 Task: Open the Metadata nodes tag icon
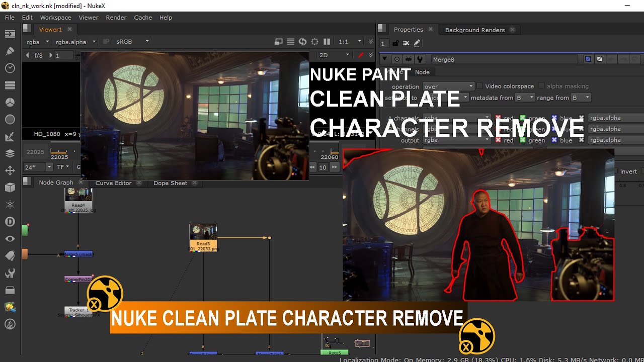[x=10, y=256]
